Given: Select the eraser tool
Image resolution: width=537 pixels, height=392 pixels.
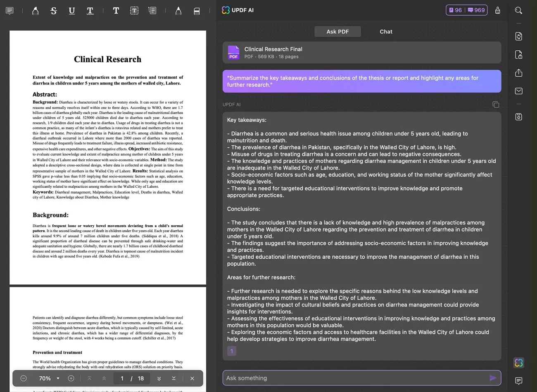Looking at the screenshot, I should tap(197, 11).
